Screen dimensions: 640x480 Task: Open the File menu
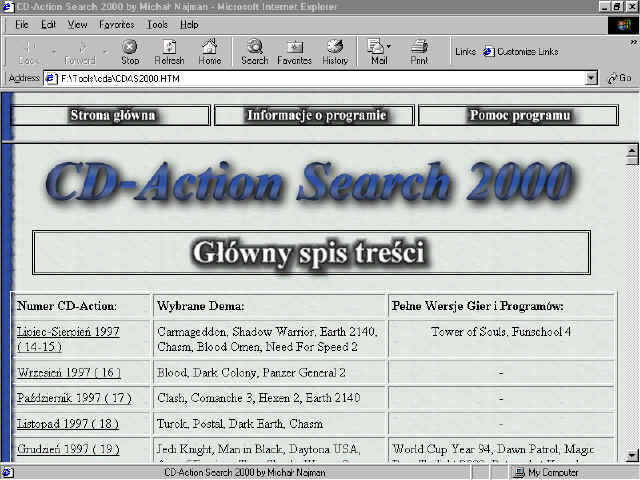click(x=21, y=24)
